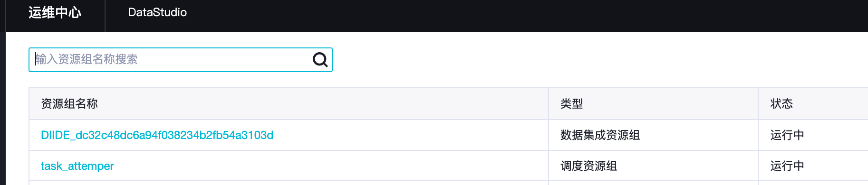
Task: Click the 状态 column header
Action: [781, 104]
